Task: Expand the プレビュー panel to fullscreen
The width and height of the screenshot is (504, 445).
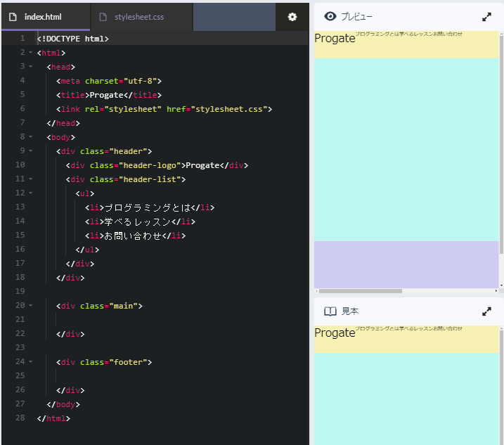Action: click(486, 17)
